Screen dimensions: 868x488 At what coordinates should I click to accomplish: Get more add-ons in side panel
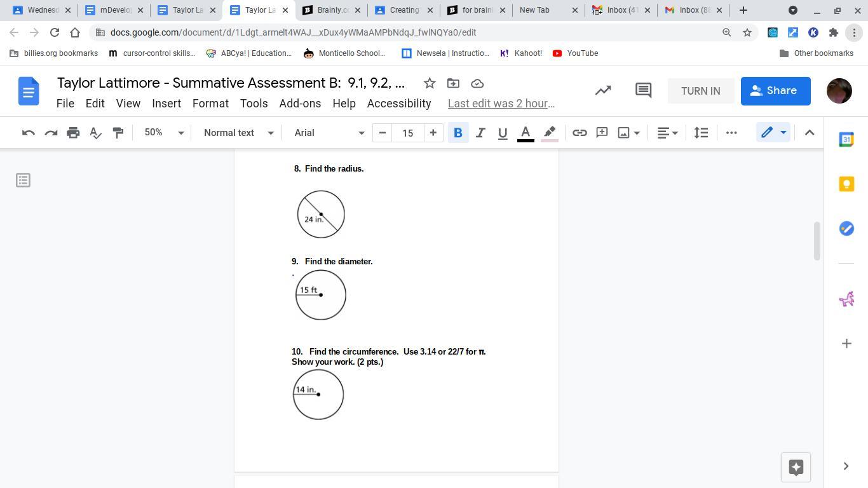pos(846,344)
